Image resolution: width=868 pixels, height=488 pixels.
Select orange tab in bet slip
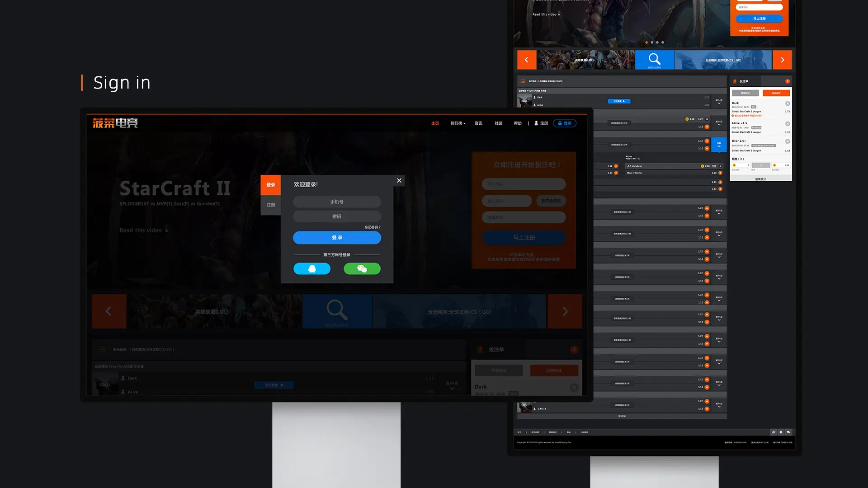click(776, 93)
